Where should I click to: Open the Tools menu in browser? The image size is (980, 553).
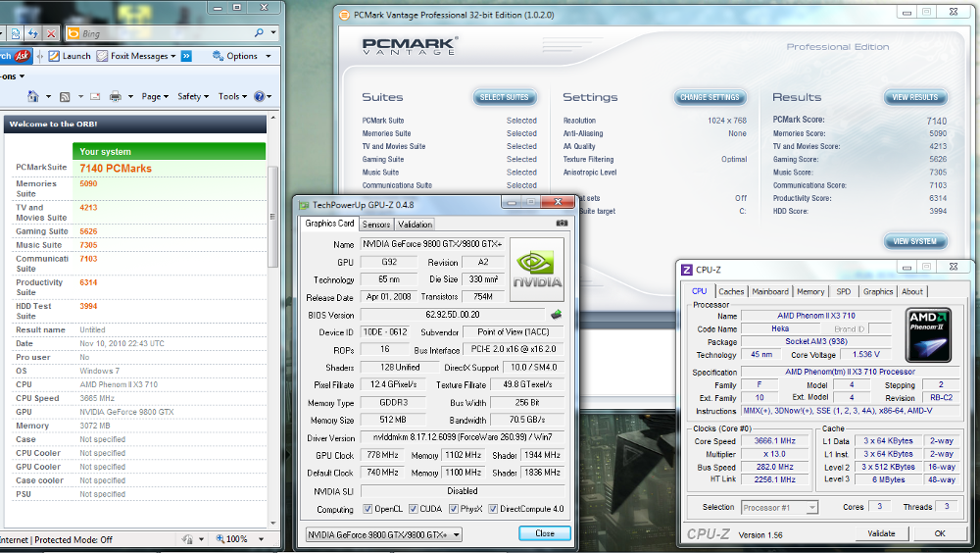coord(232,96)
